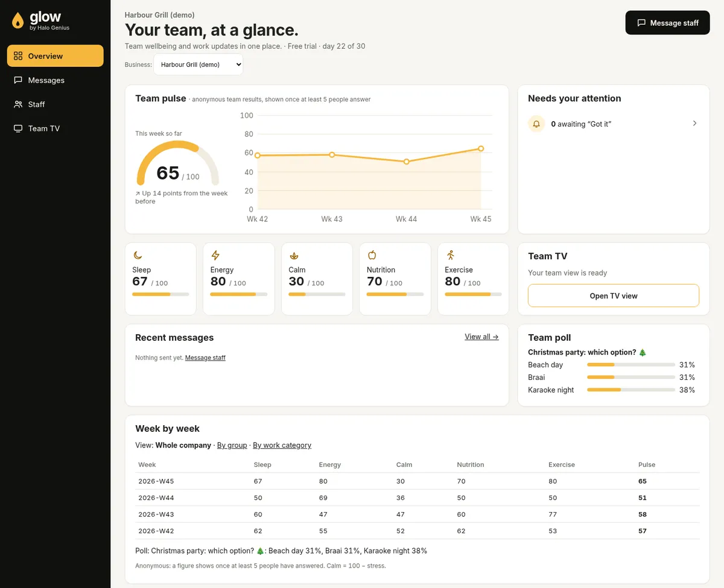Click the Message staff link in Recent messages
This screenshot has height=588, width=724.
click(x=205, y=358)
